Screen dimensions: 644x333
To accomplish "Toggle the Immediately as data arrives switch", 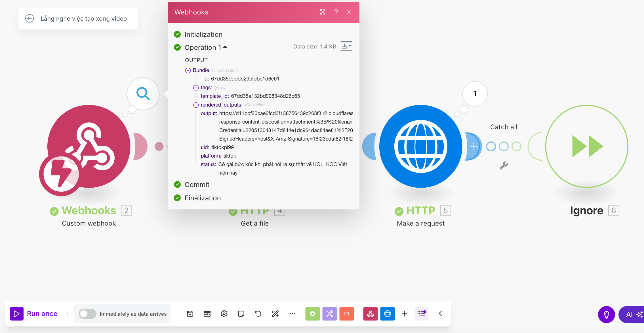I will pos(87,314).
